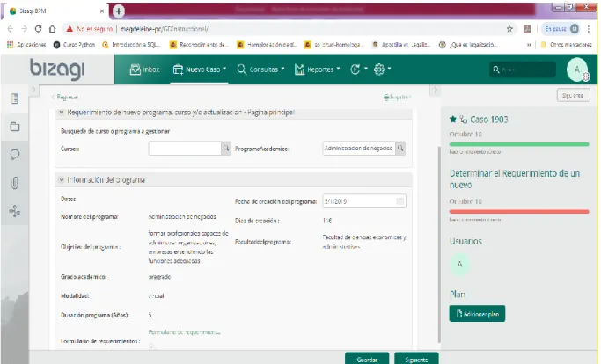The image size is (601, 364).
Task: Click the Cursos magnifier search button
Action: click(226, 149)
